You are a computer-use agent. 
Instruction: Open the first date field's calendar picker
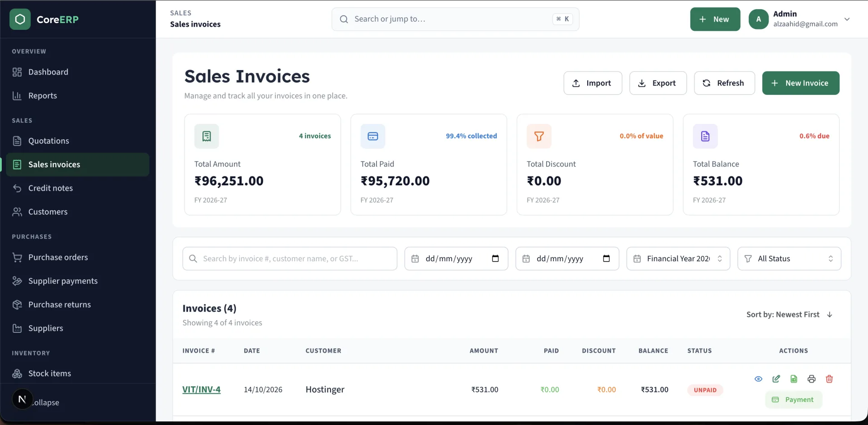[495, 259]
